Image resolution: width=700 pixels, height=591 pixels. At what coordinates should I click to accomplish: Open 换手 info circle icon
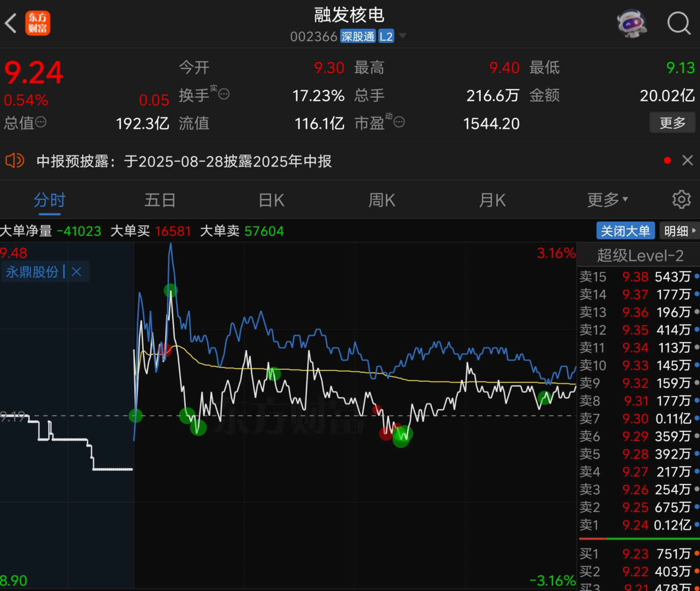coord(224,94)
